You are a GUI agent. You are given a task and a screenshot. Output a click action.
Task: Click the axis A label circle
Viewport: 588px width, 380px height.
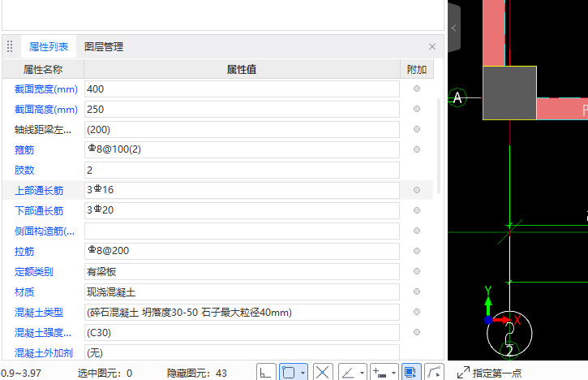click(x=457, y=98)
